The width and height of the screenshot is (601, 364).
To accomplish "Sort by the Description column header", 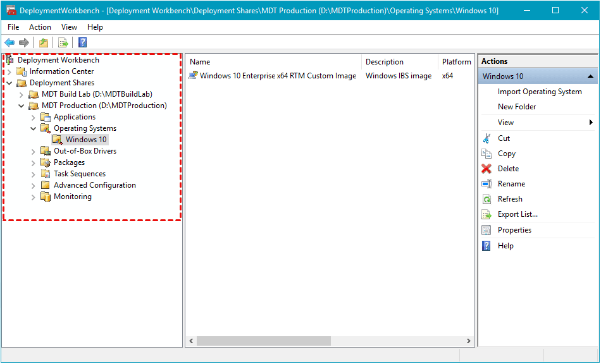I will click(399, 62).
